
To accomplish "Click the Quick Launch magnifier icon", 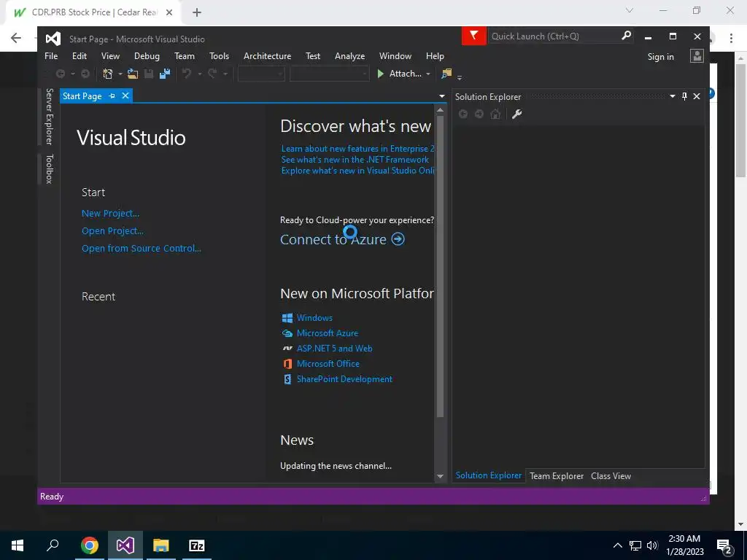I will pyautogui.click(x=627, y=36).
